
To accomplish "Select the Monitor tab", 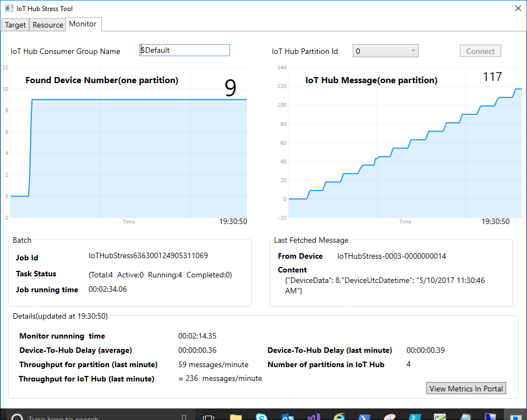I will tap(83, 24).
